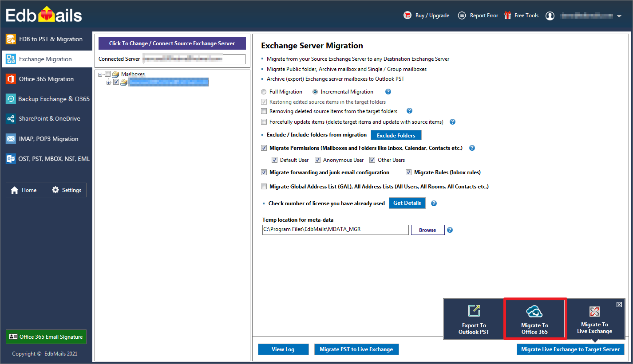Toggle Migrate Rules (Inbox rules) checkbox
The image size is (633, 364).
(x=409, y=172)
